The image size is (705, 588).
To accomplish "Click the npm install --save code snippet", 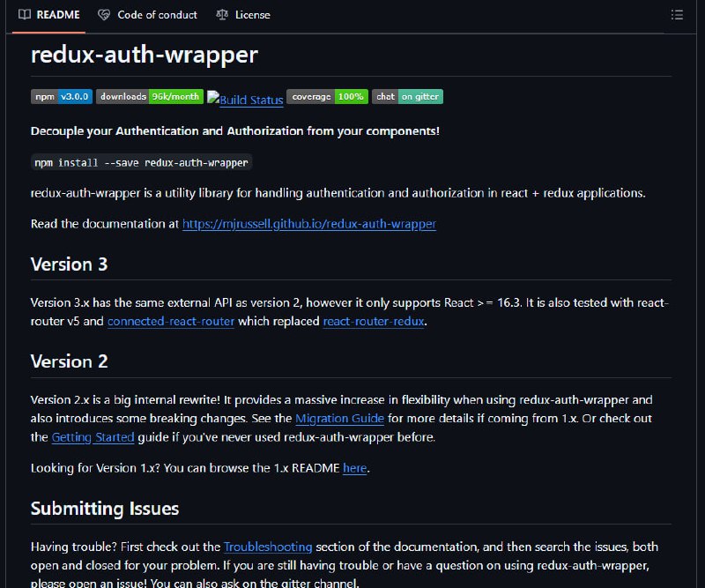I will click(x=141, y=162).
